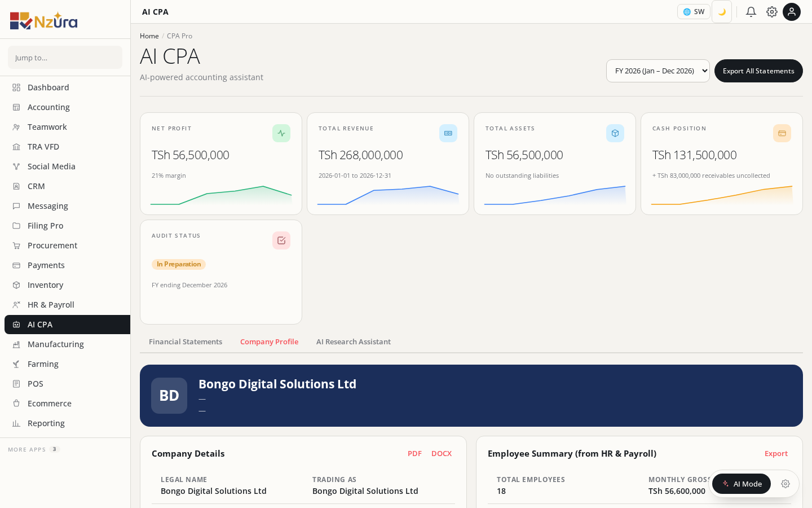Click the AI CPA robot icon
The width and height of the screenshot is (812, 508).
click(x=16, y=325)
